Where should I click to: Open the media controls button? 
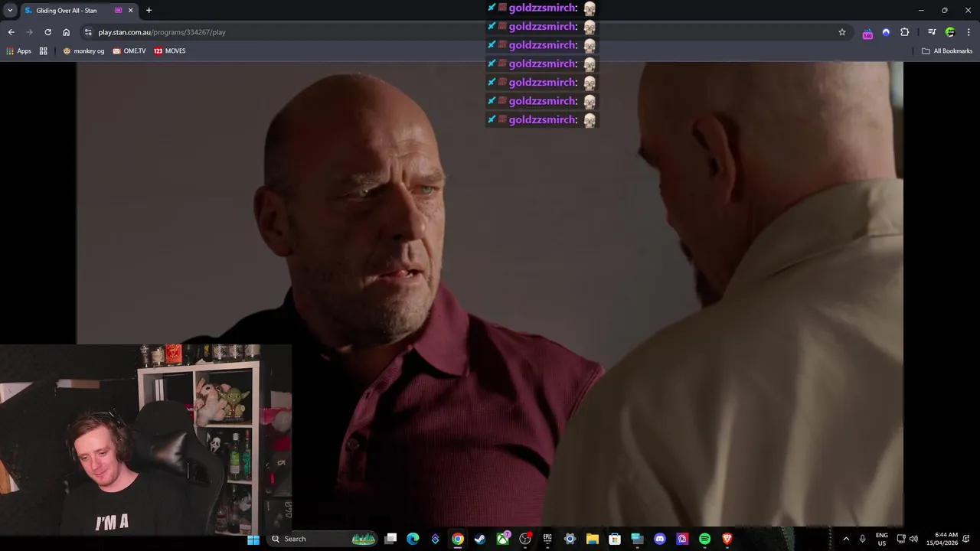click(932, 32)
